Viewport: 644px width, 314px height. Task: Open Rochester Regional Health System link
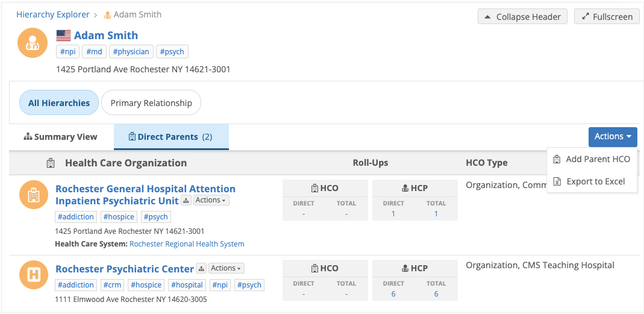pos(187,244)
